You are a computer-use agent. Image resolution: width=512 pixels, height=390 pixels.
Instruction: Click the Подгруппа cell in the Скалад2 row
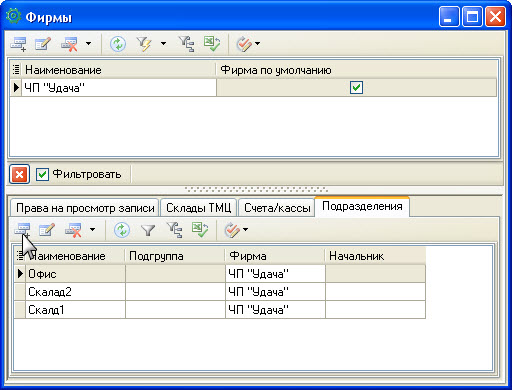(x=175, y=292)
